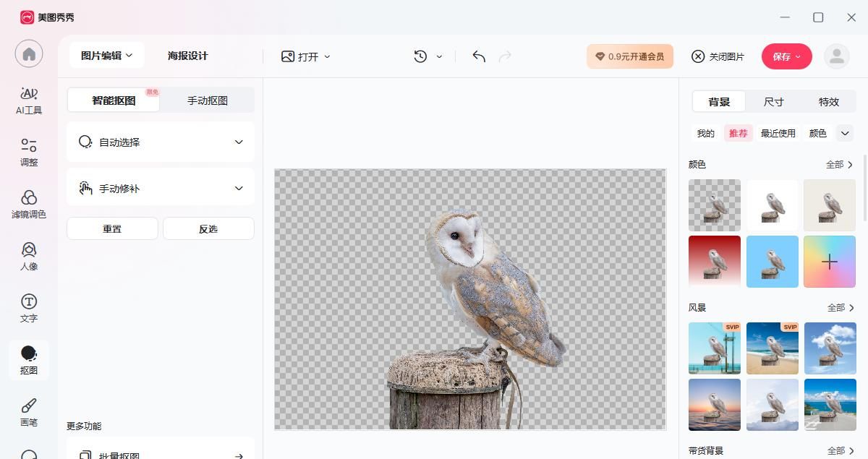Select the 画笔 brush tool
Screen dimensions: 868x459
tap(29, 412)
